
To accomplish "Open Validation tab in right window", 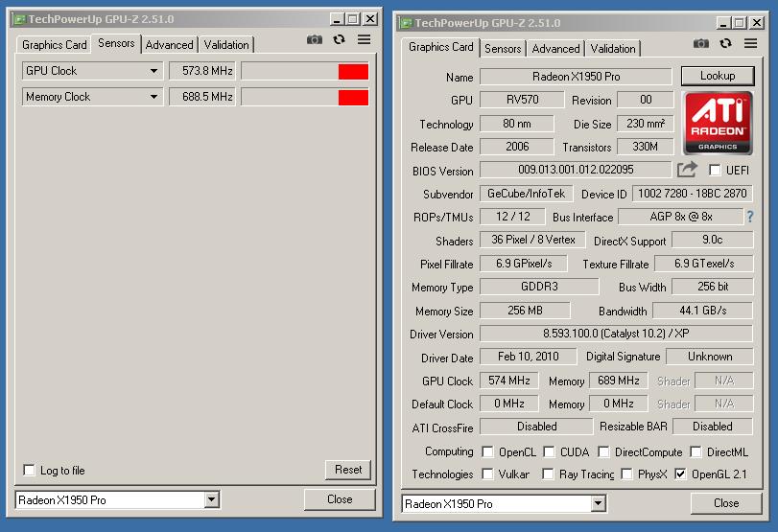I will (613, 49).
